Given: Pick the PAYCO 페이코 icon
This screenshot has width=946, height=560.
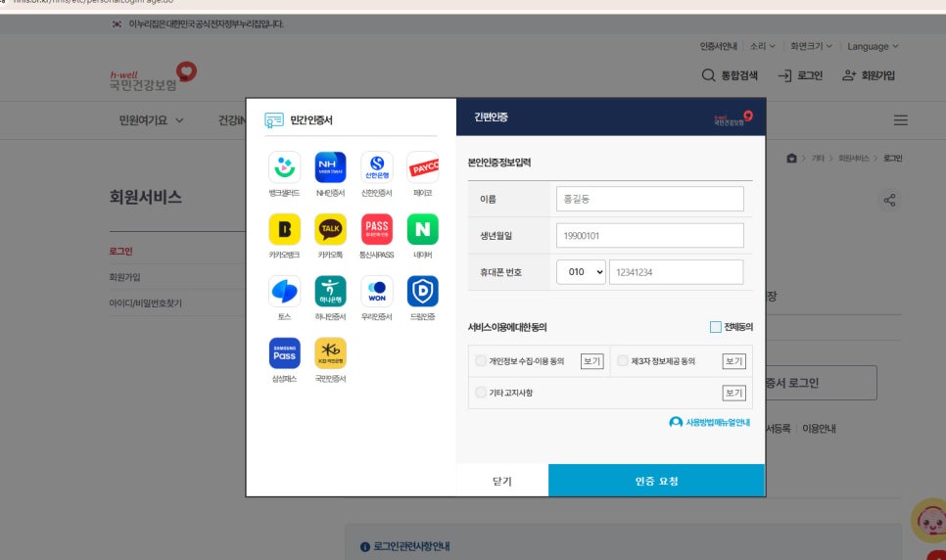Looking at the screenshot, I should tap(423, 167).
